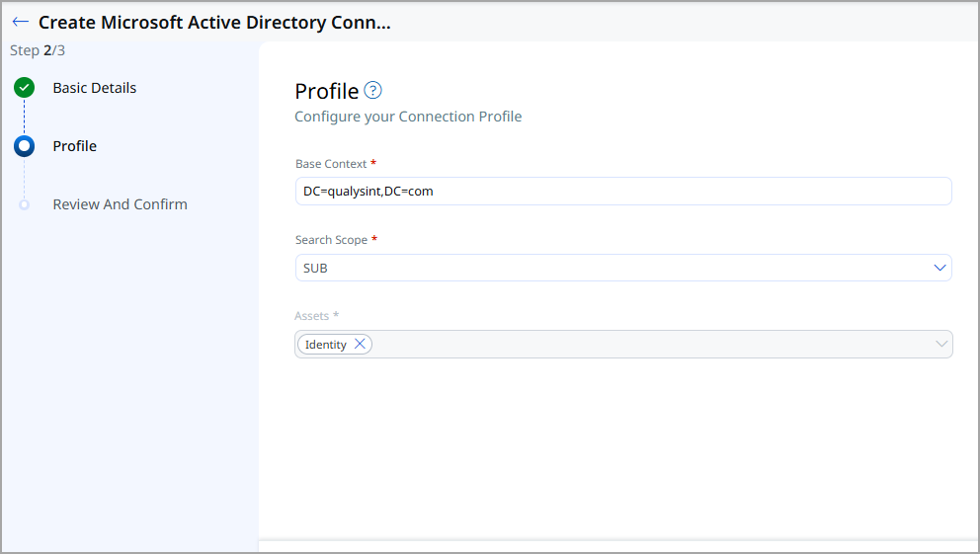Expand the Assets dropdown chevron
This screenshot has width=980, height=554.
pos(940,344)
